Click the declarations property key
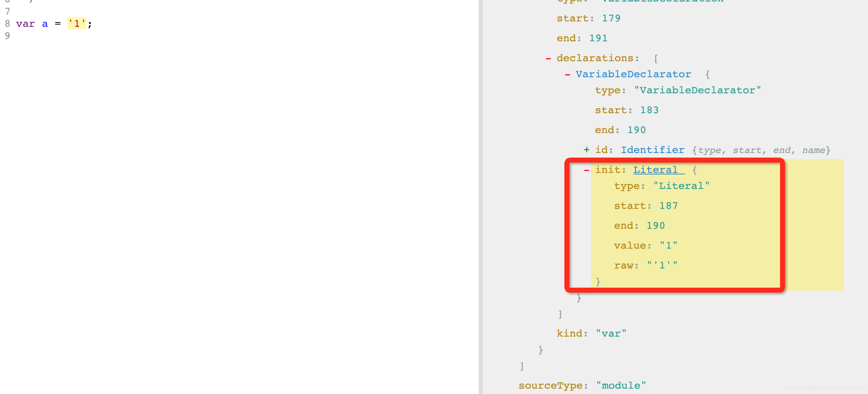Image resolution: width=868 pixels, height=394 pixels. pyautogui.click(x=595, y=58)
